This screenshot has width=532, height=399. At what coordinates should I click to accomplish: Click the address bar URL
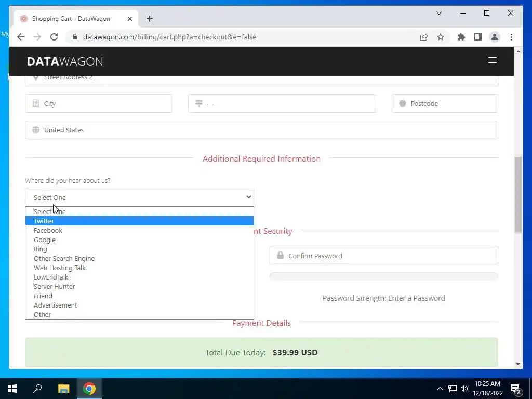pyautogui.click(x=170, y=37)
